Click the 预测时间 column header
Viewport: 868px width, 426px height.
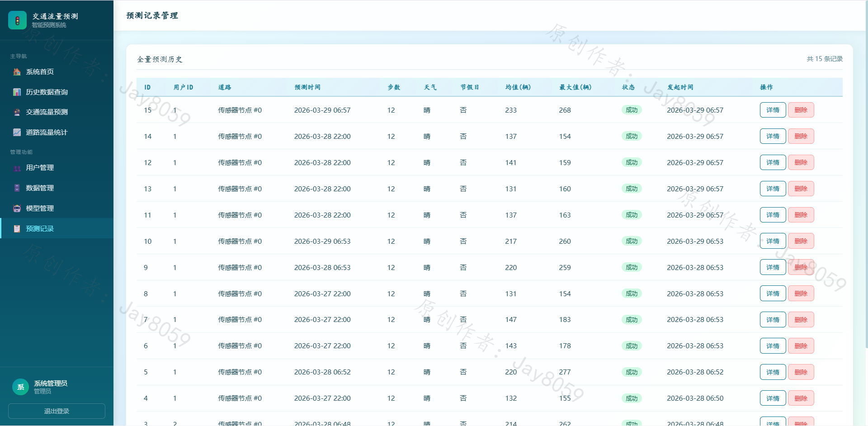tap(307, 87)
